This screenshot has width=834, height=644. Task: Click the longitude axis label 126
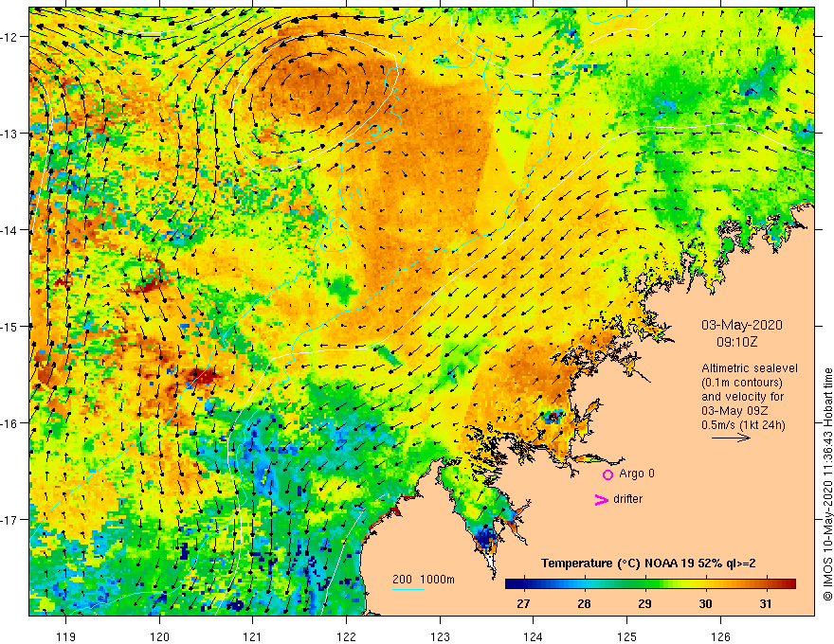[x=720, y=636]
